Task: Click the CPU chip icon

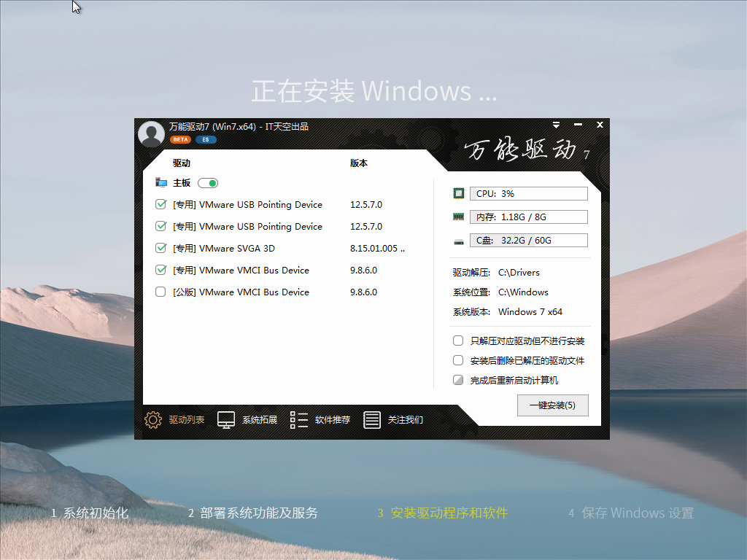Action: [459, 194]
